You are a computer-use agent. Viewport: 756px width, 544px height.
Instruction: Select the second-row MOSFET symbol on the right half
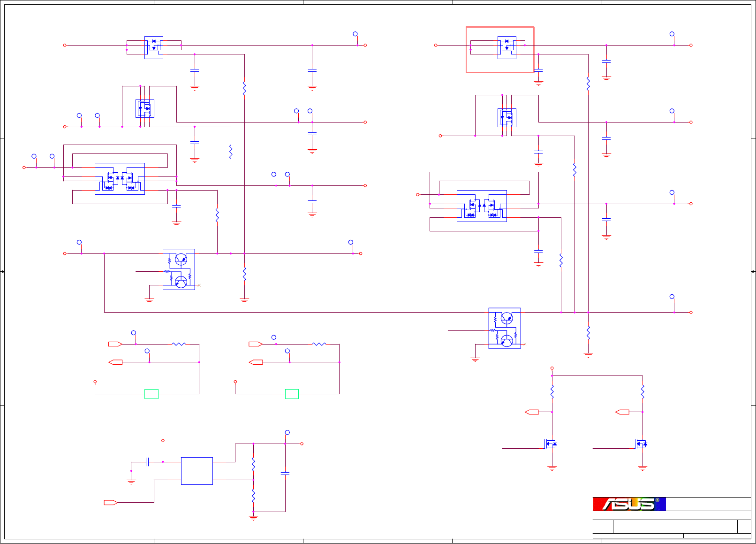tap(507, 118)
